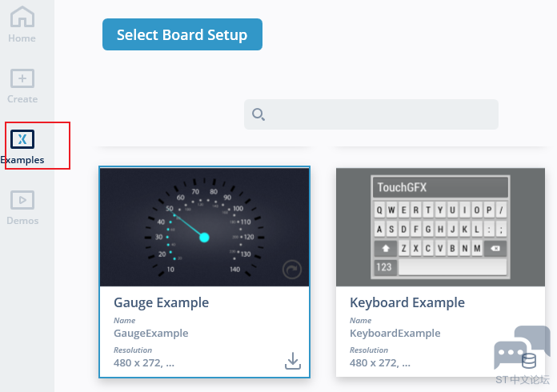Click the GaugeExample name text
The width and height of the screenshot is (557, 392).
click(151, 333)
